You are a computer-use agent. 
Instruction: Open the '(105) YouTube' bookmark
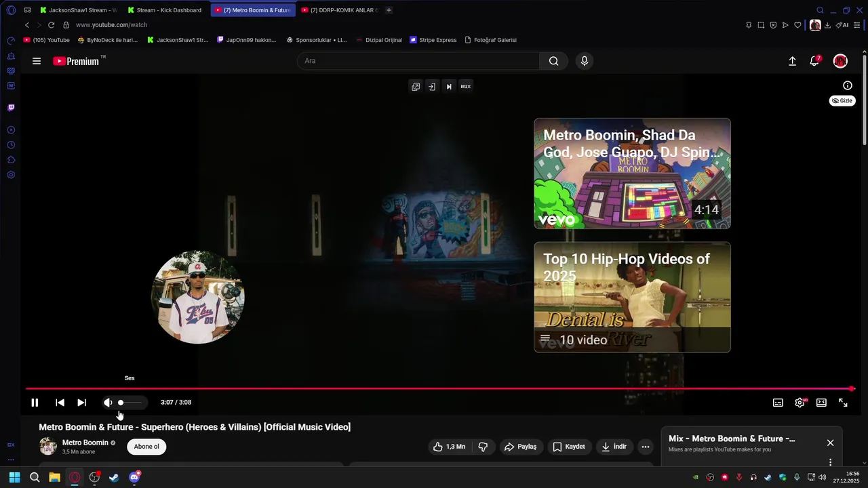47,40
